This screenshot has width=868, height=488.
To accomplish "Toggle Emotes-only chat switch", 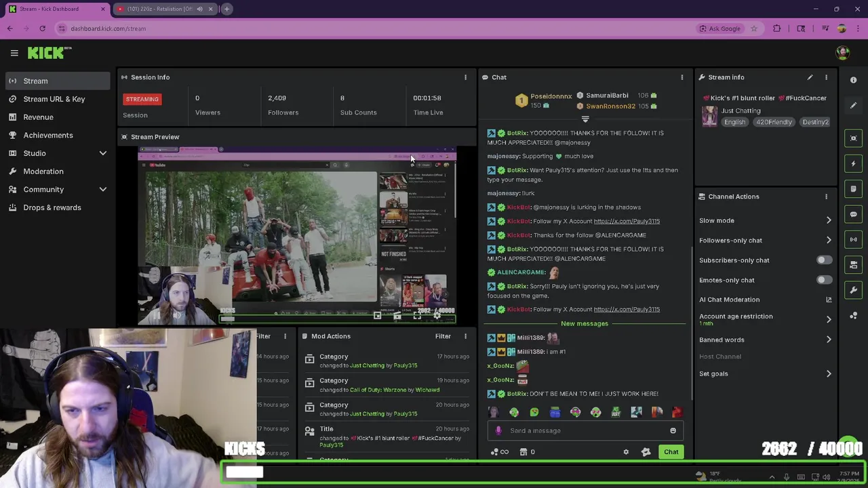I will pos(824,280).
